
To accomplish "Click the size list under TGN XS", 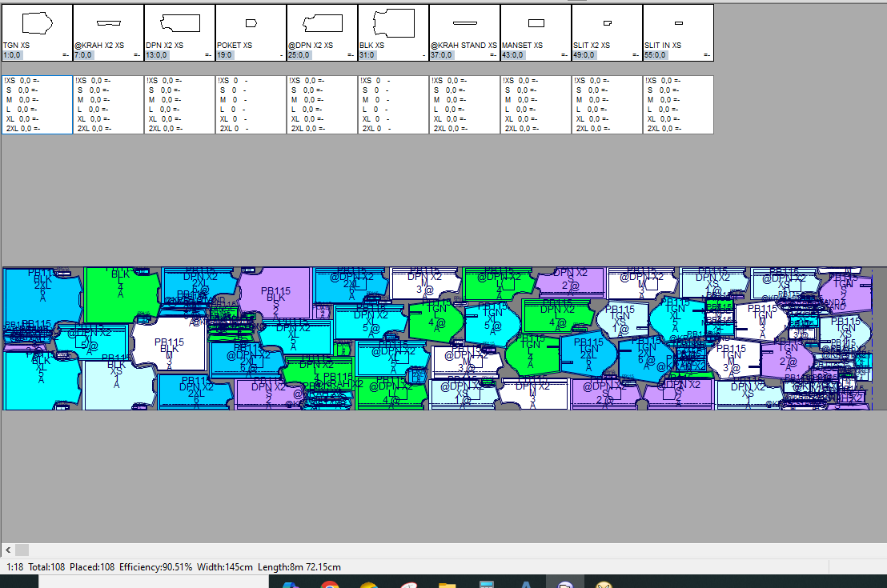I will pos(37,104).
